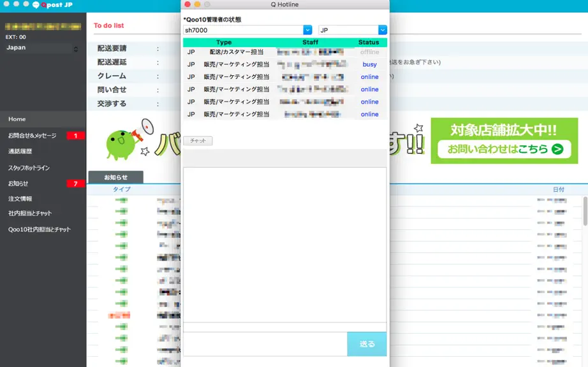This screenshot has height=367, width=588.
Task: Click the チャット button
Action: [x=198, y=140]
